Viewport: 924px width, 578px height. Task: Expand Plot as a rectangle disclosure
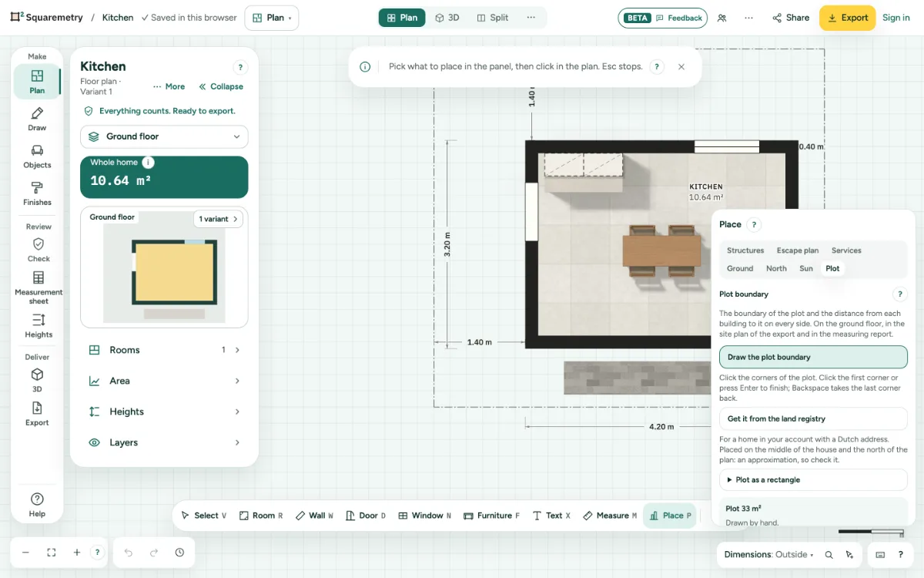[813, 479]
